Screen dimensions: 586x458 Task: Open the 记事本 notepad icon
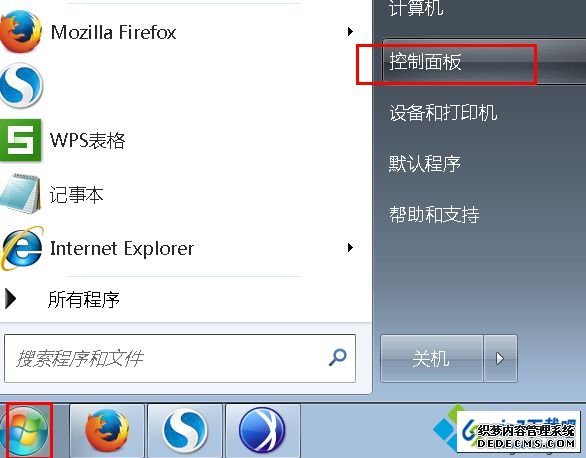[21, 194]
